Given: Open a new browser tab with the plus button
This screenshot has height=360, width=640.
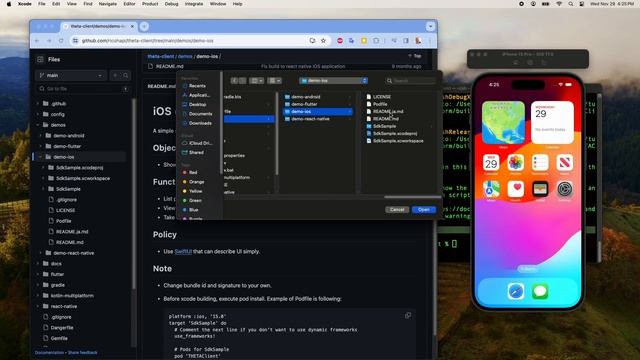Looking at the screenshot, I should tap(144, 27).
